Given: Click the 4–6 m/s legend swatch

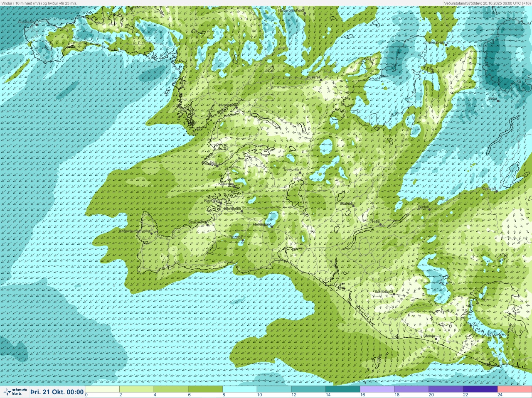Looking at the screenshot, I should (172, 389).
